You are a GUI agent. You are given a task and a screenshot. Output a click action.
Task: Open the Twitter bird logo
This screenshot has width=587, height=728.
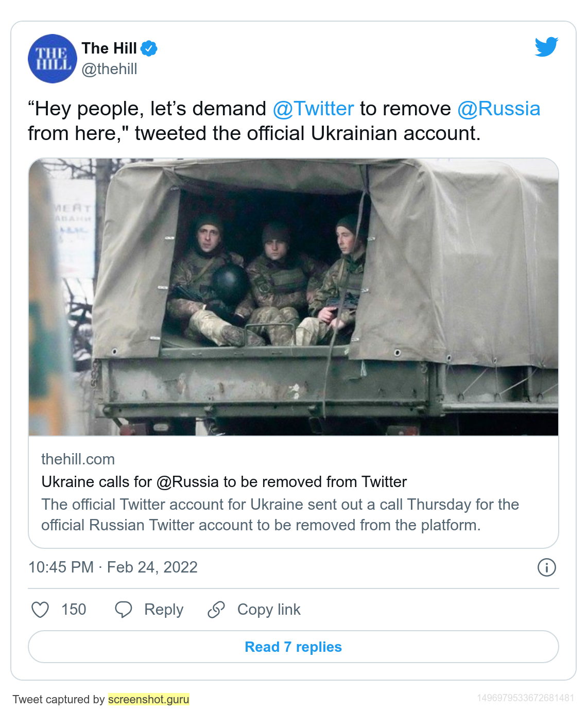(546, 47)
